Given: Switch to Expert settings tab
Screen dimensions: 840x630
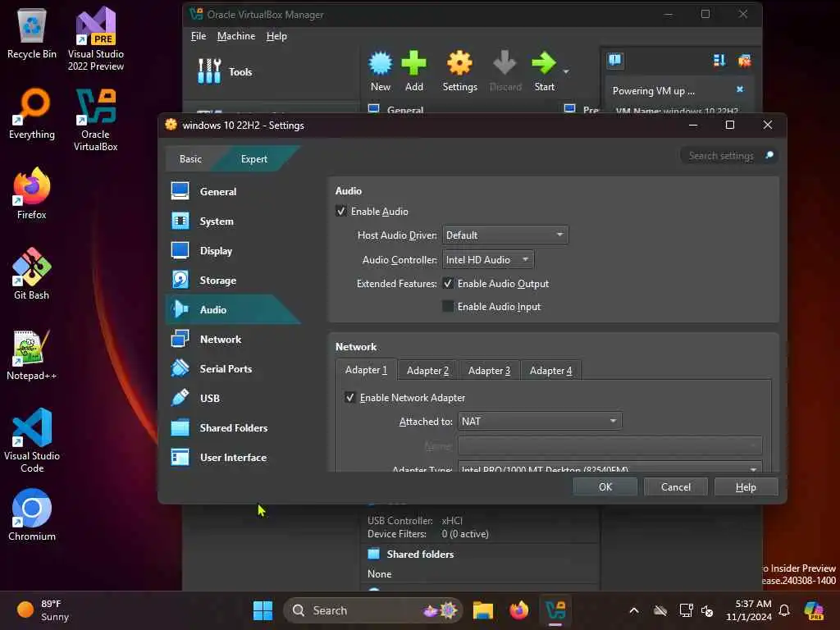Looking at the screenshot, I should click(254, 158).
